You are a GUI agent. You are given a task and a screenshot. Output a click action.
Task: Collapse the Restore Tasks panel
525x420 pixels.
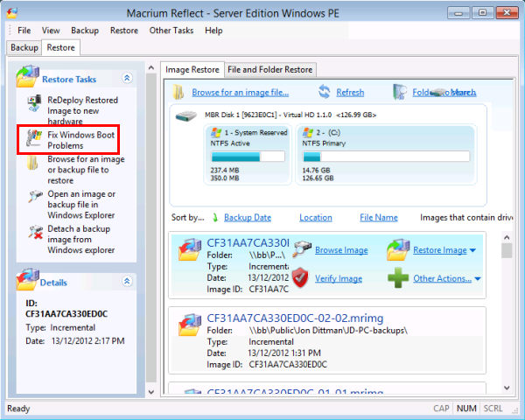pyautogui.click(x=127, y=78)
